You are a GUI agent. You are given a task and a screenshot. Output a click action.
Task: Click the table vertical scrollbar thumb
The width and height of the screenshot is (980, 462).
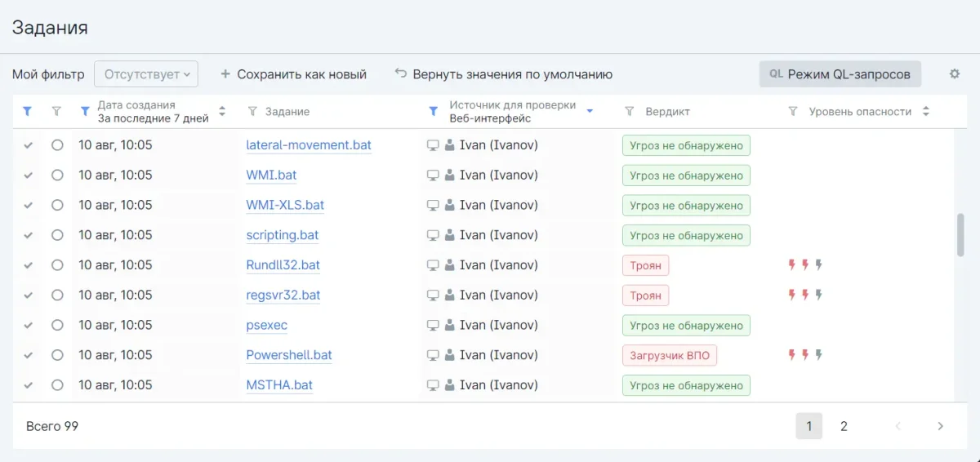click(x=960, y=237)
